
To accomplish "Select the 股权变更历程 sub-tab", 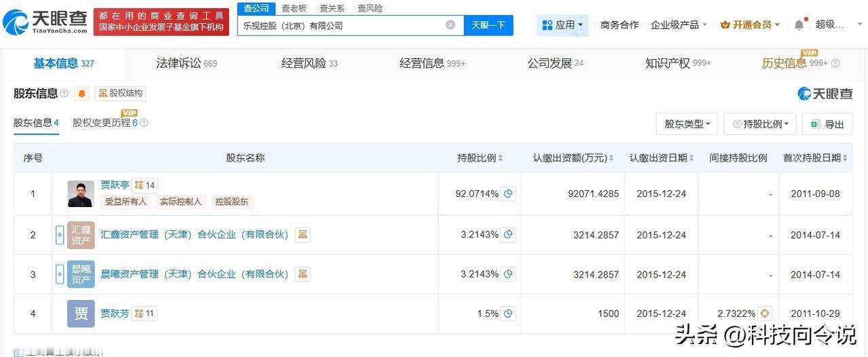I will pyautogui.click(x=105, y=123).
